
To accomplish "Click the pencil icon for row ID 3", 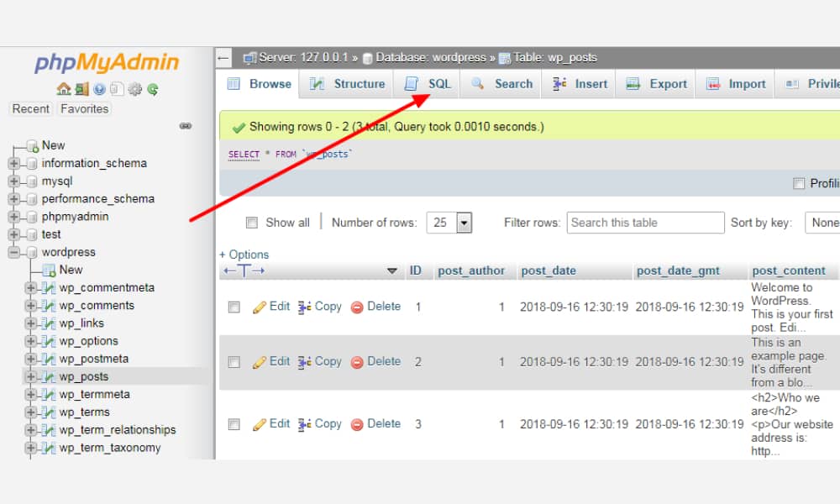I will point(260,424).
